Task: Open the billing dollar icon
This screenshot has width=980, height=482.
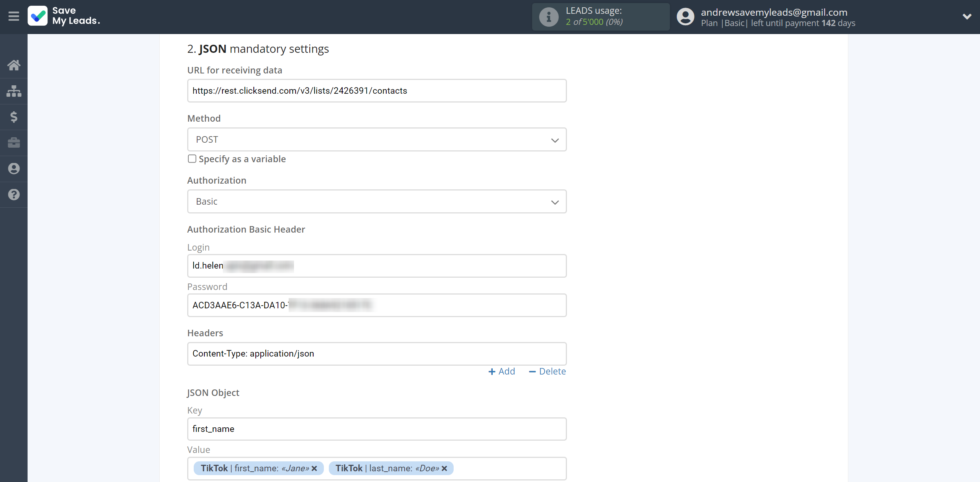Action: 14,117
